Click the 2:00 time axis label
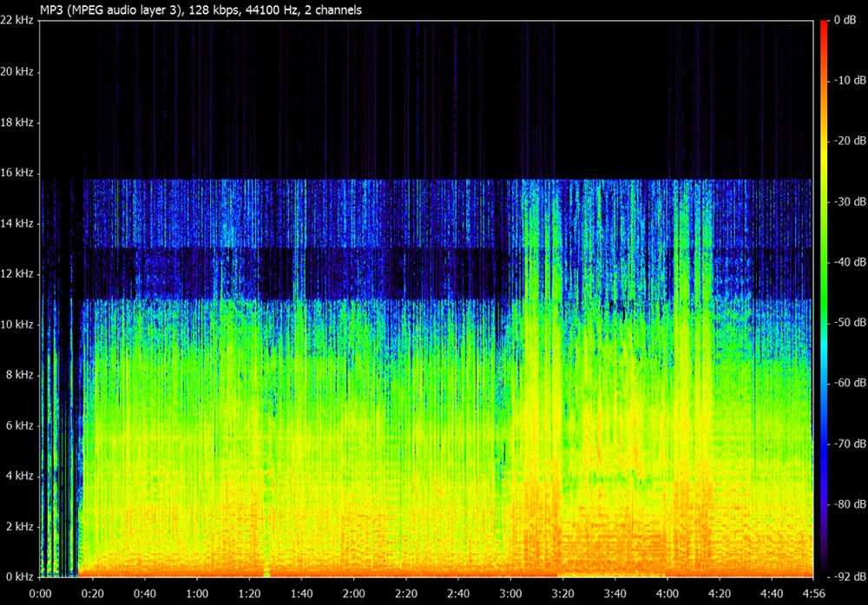 point(354,594)
